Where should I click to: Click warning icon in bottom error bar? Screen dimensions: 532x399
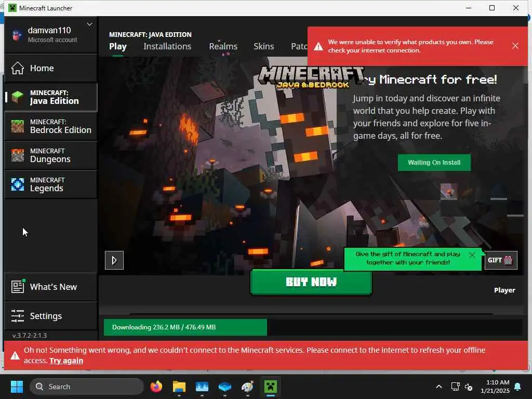15,355
